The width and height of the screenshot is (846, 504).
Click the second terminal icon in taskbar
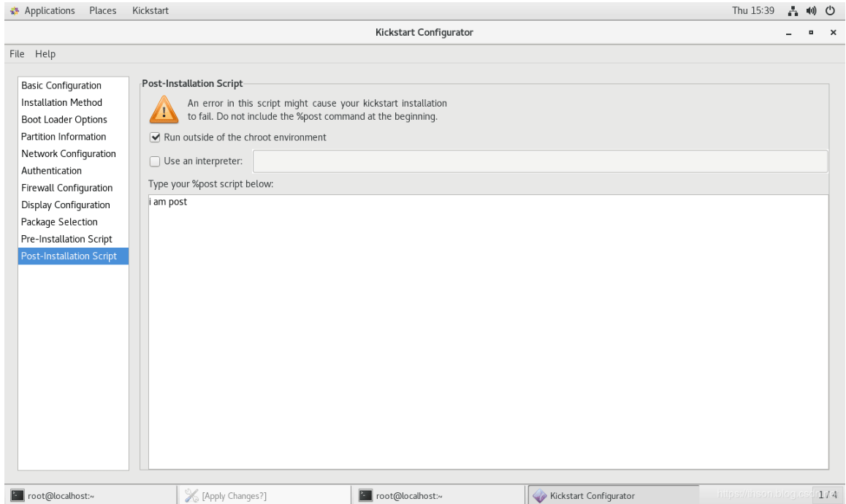365,495
